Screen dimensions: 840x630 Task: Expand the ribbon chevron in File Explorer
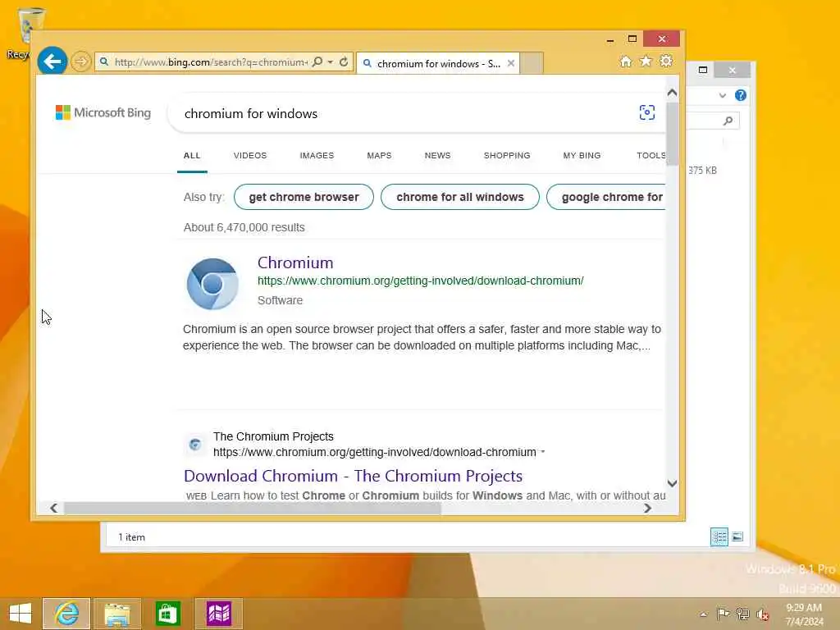pyautogui.click(x=723, y=95)
